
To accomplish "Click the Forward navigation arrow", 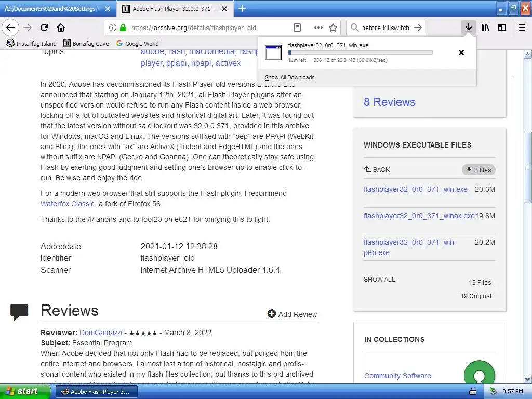I will tap(28, 28).
